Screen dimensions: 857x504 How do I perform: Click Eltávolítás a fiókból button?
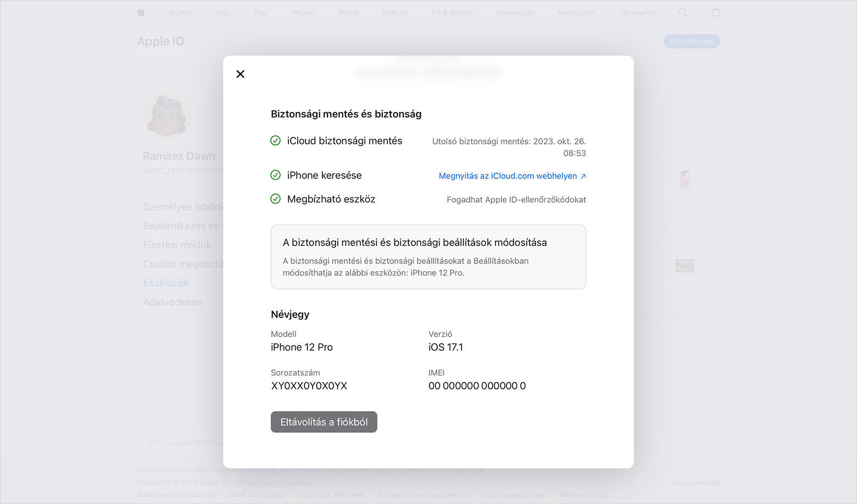(x=324, y=422)
